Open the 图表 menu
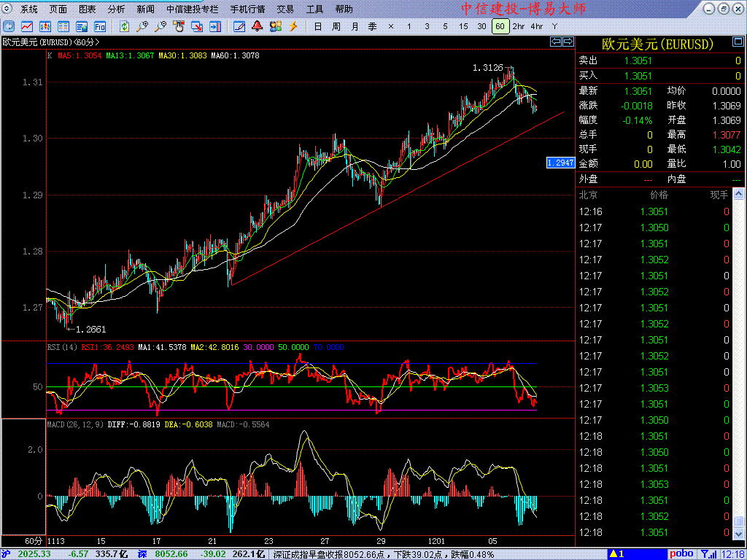The image size is (747, 560). click(88, 9)
